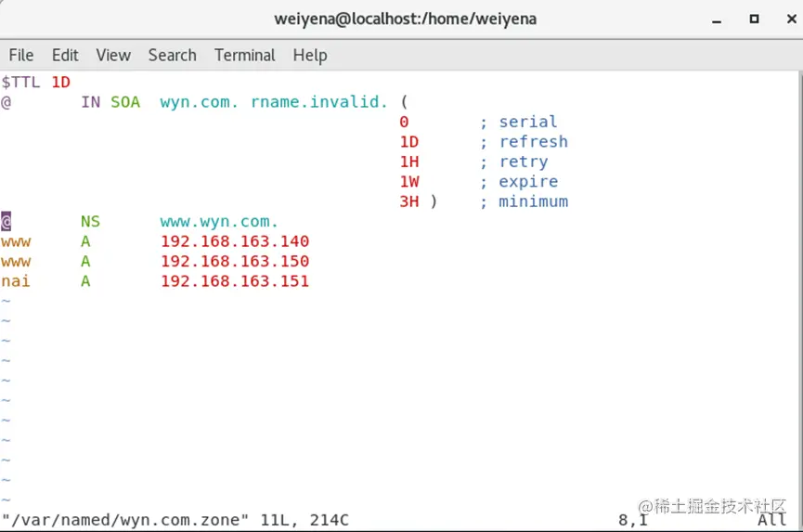Click the '; refresh' comment
Image resolution: width=803 pixels, height=532 pixels.
point(524,141)
